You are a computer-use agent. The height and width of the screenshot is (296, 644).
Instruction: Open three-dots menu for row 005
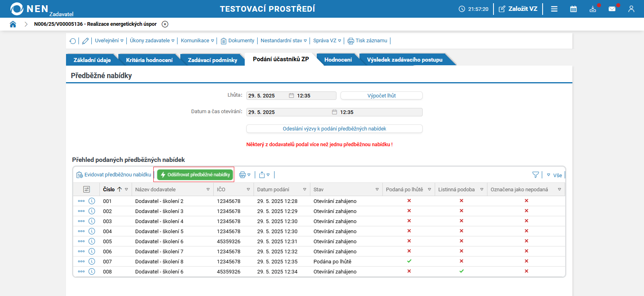[x=81, y=241]
